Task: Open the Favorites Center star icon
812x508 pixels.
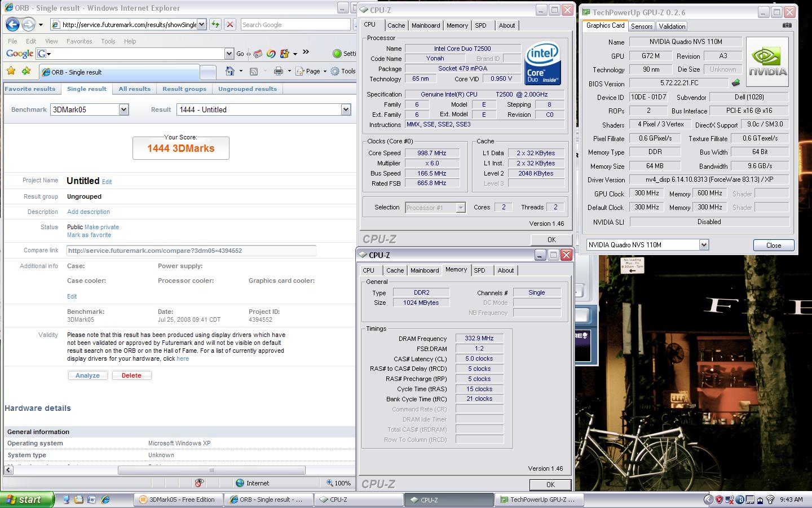Action: (x=11, y=71)
